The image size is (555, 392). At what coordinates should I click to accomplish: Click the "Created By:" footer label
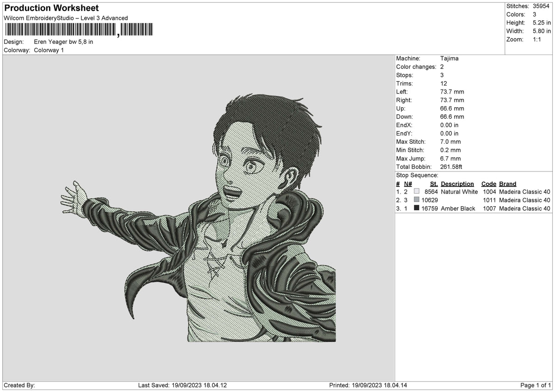(x=19, y=386)
